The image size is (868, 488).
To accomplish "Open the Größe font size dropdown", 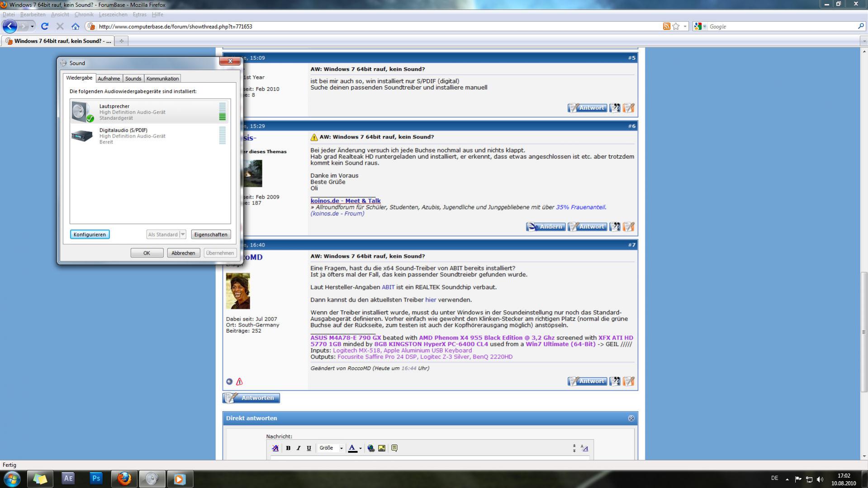I will click(x=331, y=448).
